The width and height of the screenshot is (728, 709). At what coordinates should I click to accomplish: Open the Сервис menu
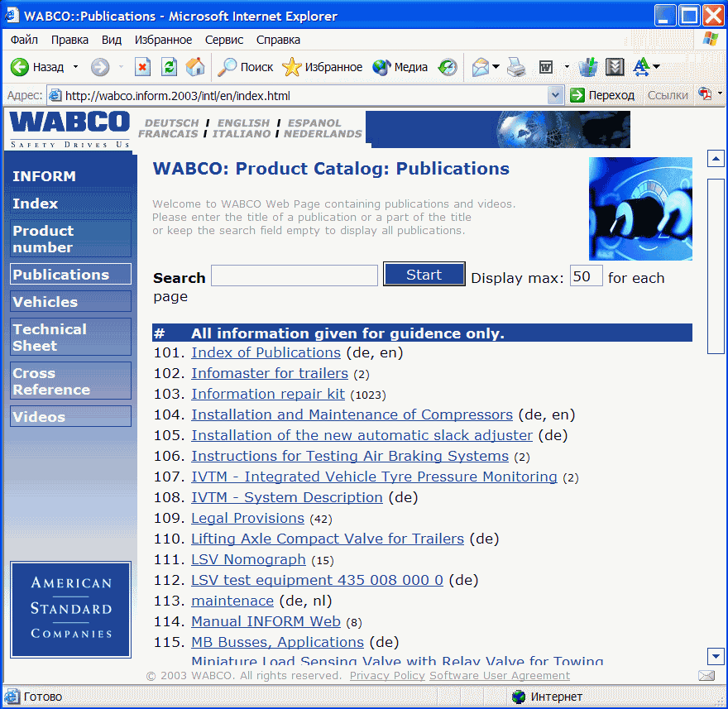tap(224, 40)
